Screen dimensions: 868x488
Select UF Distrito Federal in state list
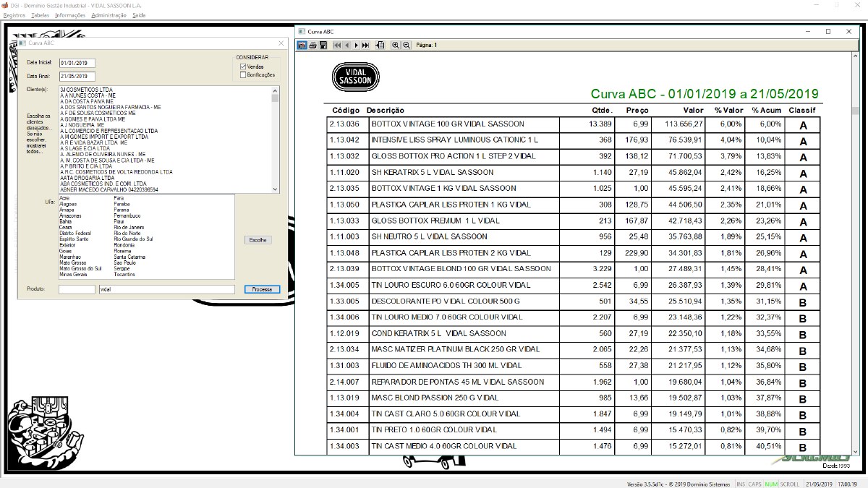coord(75,233)
